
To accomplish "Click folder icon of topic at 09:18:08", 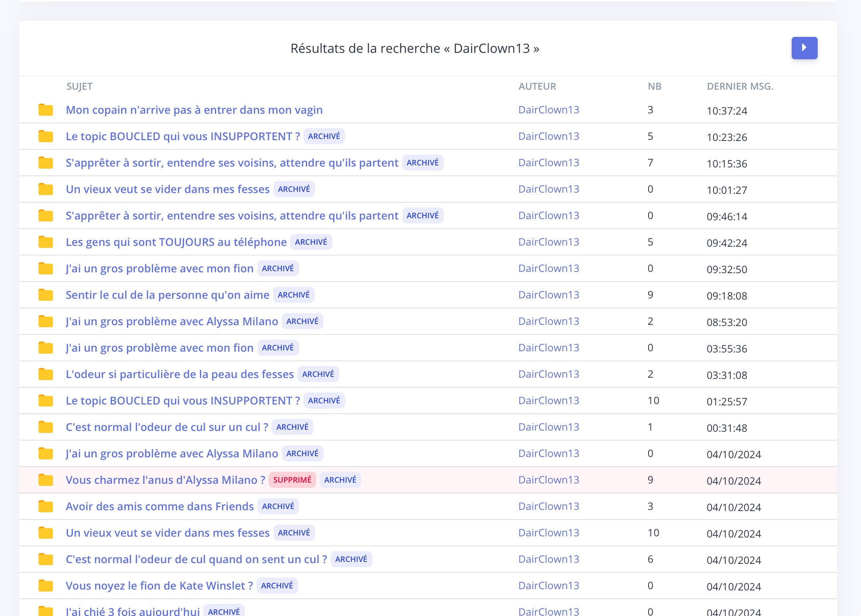I will coord(46,295).
